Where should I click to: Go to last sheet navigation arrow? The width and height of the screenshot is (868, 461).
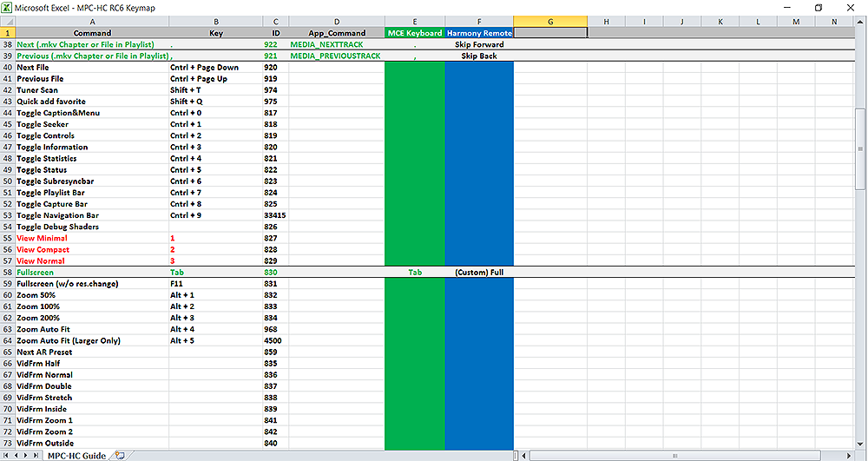tap(36, 456)
